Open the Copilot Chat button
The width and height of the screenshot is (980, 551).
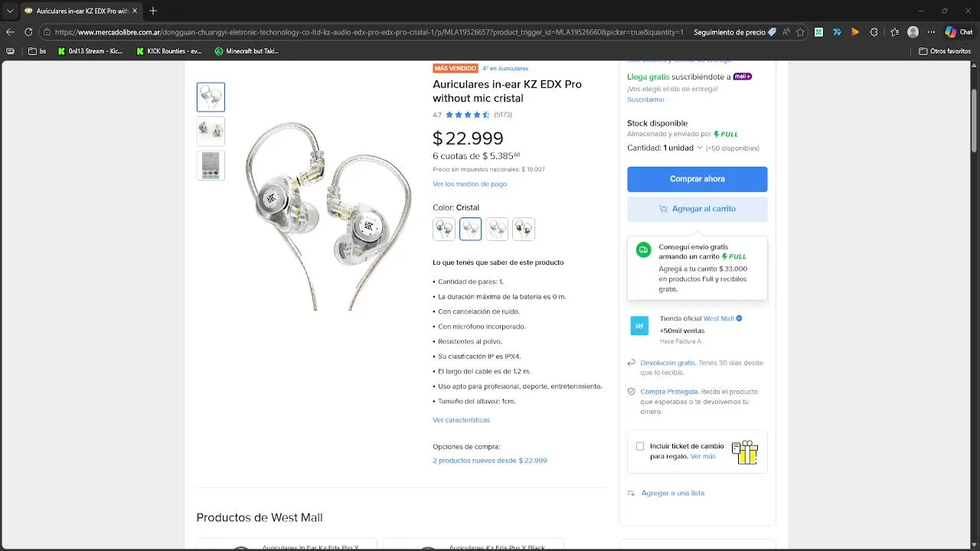[x=958, y=32]
